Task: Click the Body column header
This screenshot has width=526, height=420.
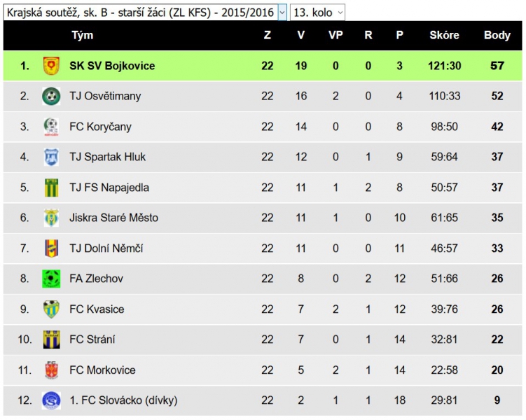Action: click(x=497, y=35)
